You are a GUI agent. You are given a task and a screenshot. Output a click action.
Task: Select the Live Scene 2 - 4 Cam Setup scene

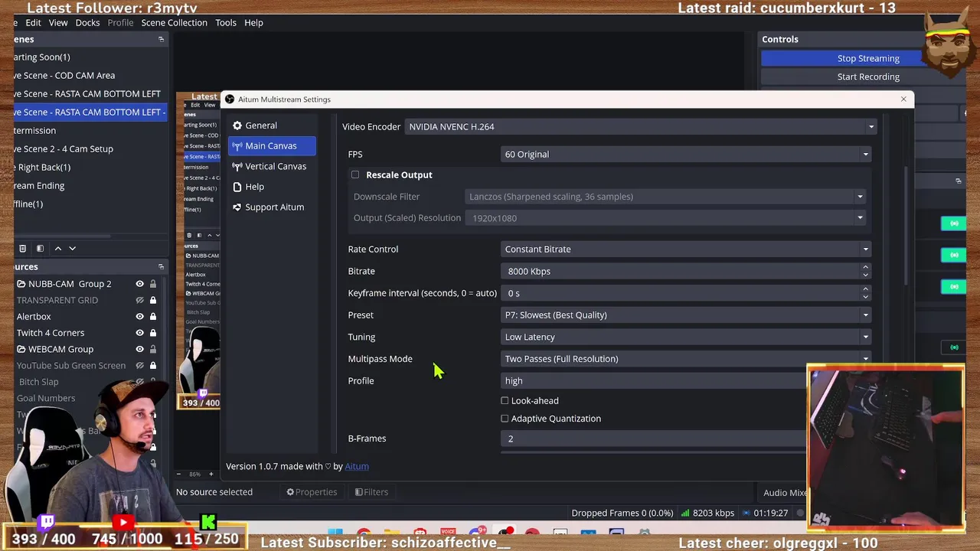(90, 148)
